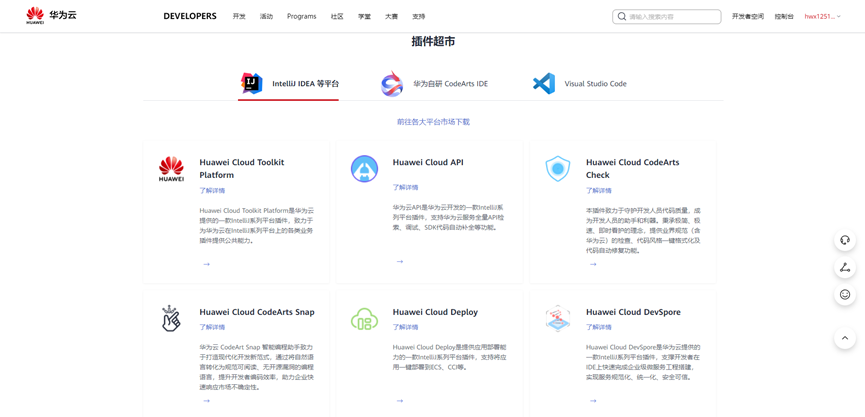865x417 pixels.
Task: Click arrow under CodeArts Snap card
Action: coord(206,401)
